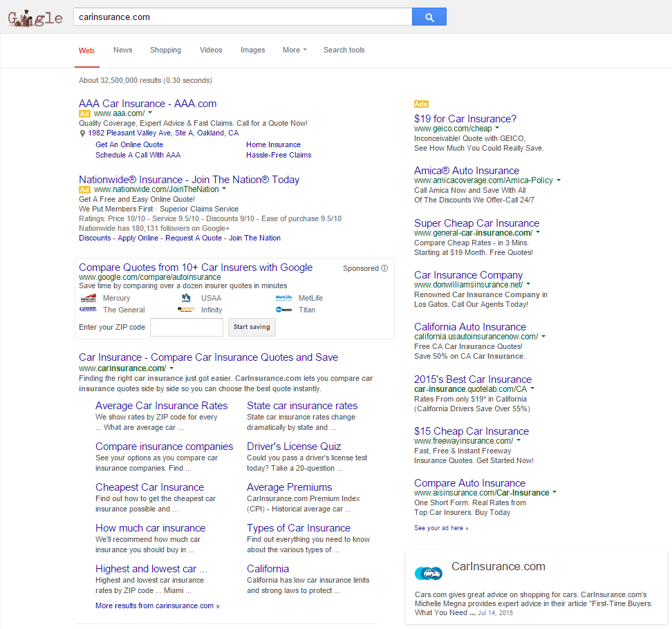Screen dimensions: 672x629
Task: Click the map pin icon beside AAA address
Action: click(82, 133)
